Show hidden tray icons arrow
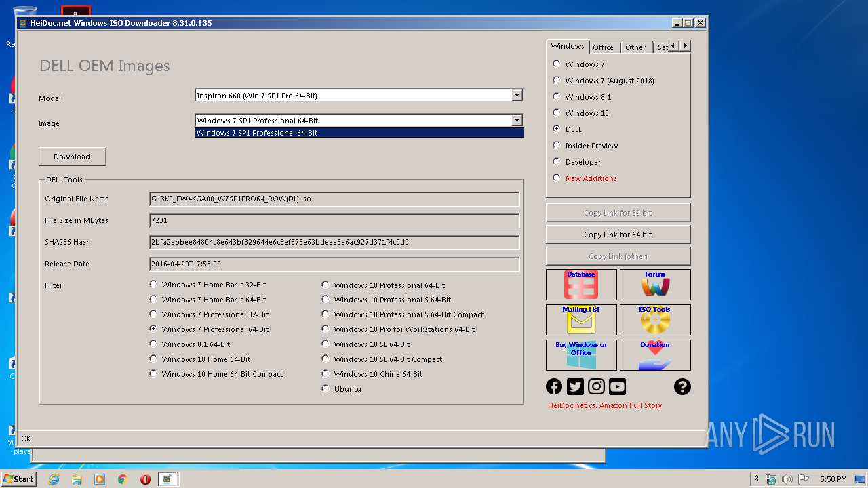 click(756, 479)
